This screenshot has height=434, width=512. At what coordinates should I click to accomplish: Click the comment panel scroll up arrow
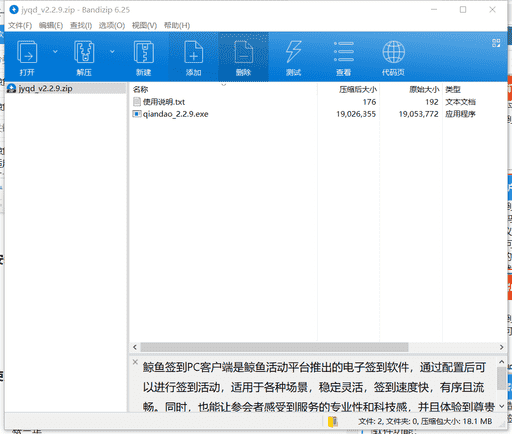pyautogui.click(x=502, y=362)
